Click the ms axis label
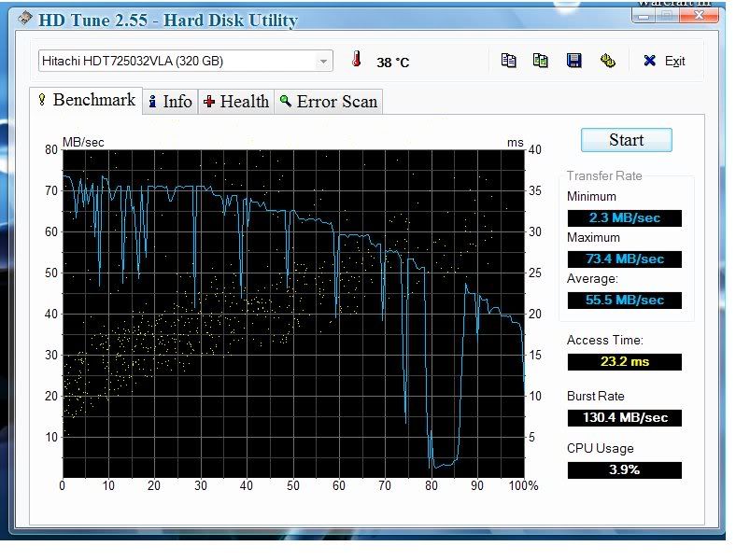The width and height of the screenshot is (750, 560). [x=516, y=143]
